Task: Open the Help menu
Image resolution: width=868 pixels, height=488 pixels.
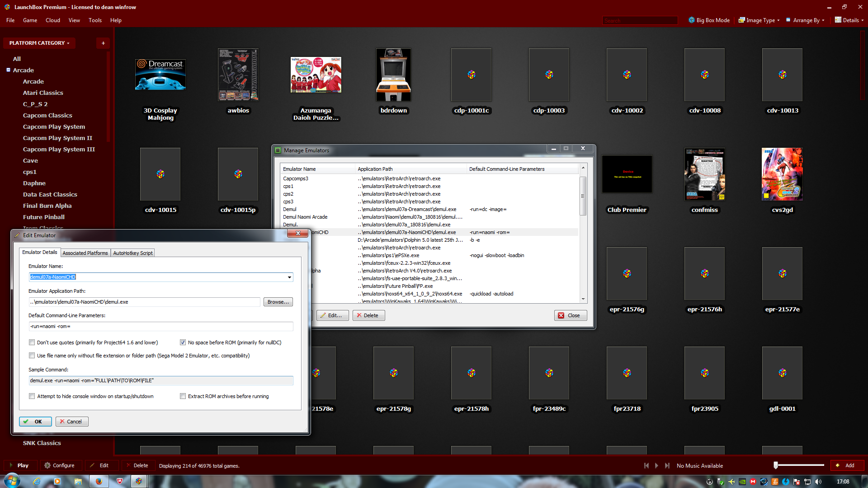Action: tap(116, 20)
